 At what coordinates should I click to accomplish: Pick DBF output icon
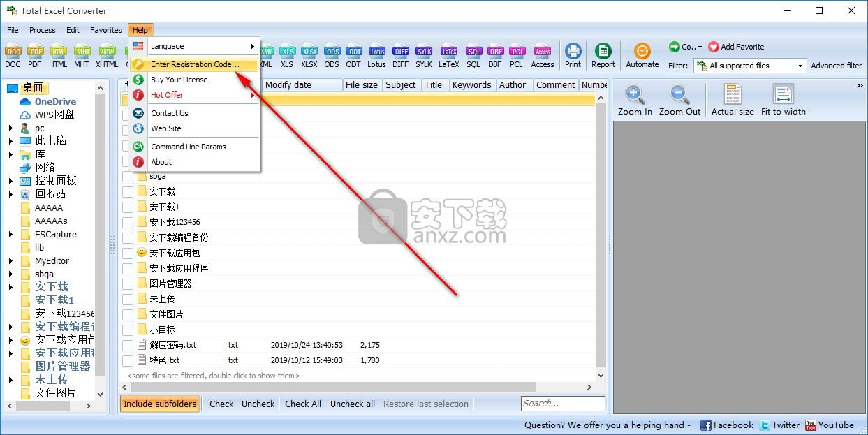[495, 56]
